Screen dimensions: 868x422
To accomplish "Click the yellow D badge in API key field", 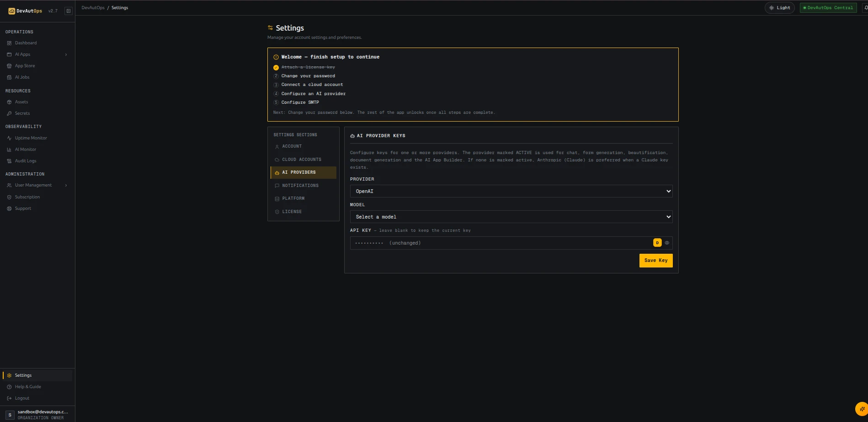I will pos(657,243).
